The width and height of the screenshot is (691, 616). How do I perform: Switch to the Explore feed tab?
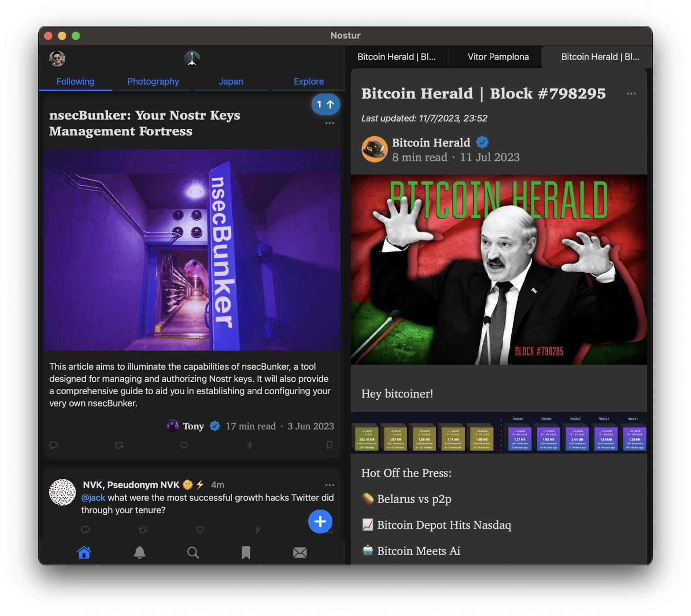click(x=309, y=81)
